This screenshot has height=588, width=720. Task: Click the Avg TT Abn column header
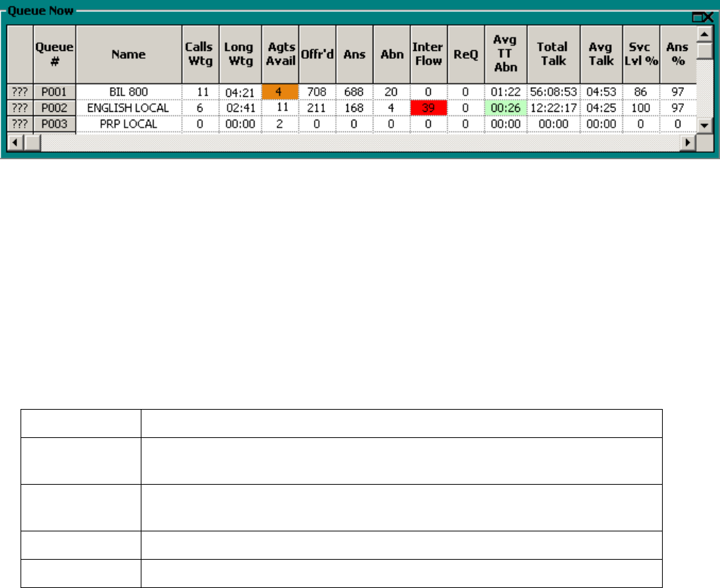[x=506, y=54]
